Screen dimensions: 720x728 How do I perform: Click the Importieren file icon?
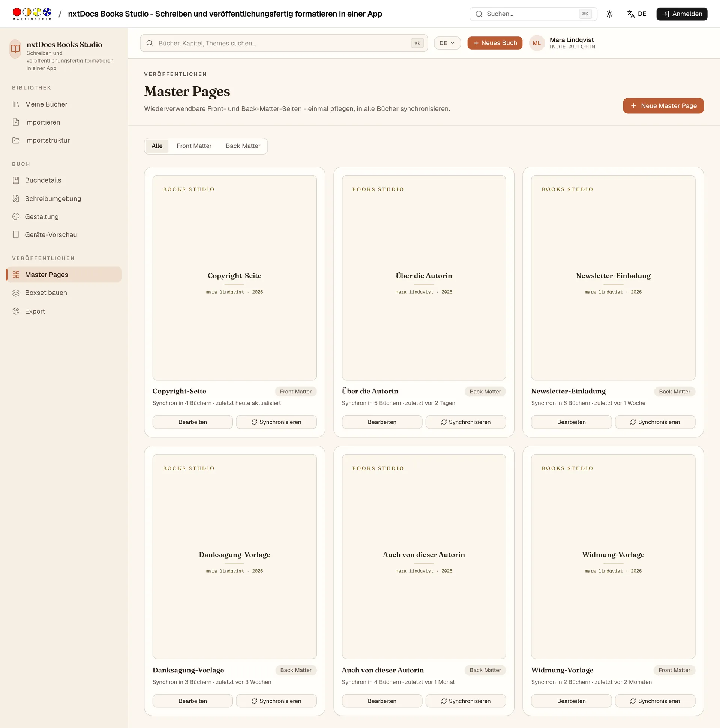(16, 122)
